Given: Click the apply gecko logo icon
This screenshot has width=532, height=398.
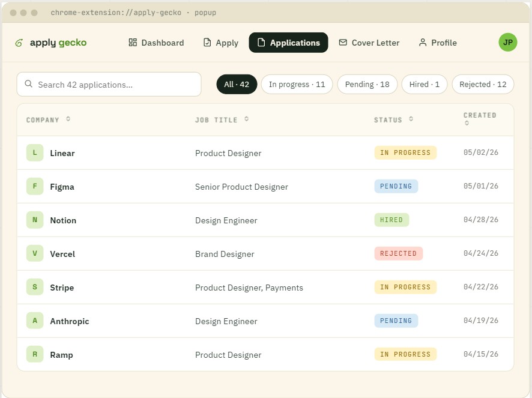Looking at the screenshot, I should pos(19,43).
